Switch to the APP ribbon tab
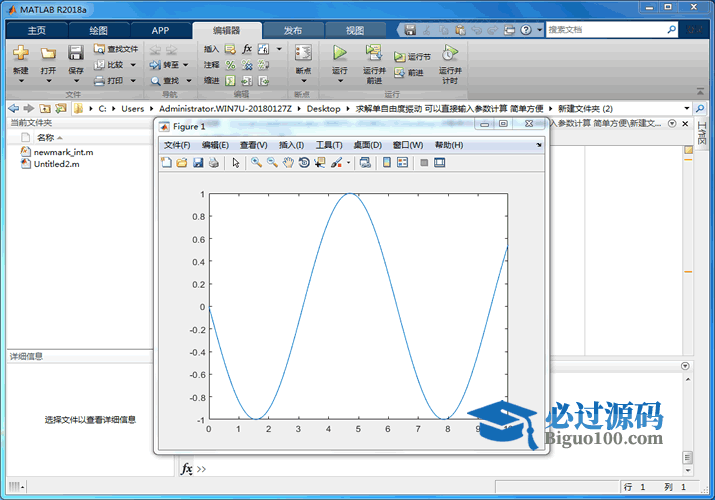715x500 pixels. [161, 31]
